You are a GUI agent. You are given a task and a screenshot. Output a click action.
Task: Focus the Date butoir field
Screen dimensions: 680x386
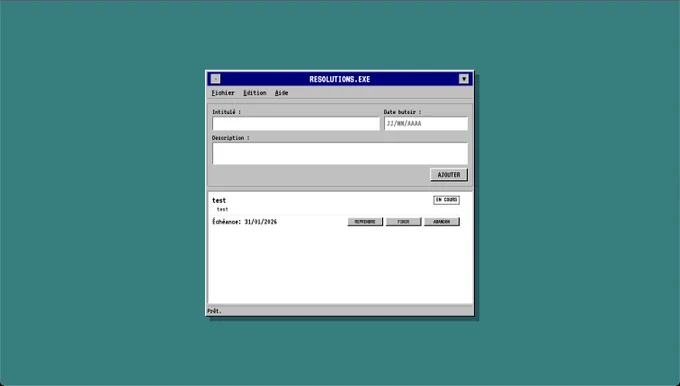426,124
